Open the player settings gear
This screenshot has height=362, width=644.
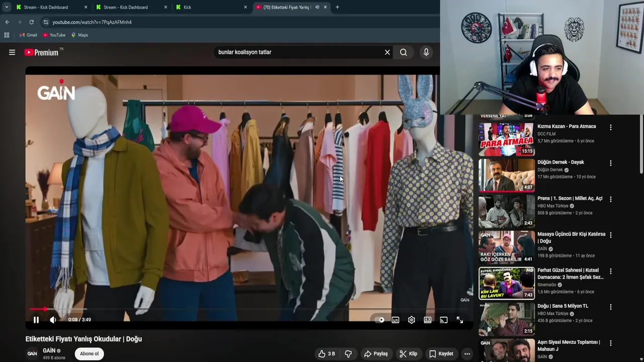pyautogui.click(x=412, y=320)
